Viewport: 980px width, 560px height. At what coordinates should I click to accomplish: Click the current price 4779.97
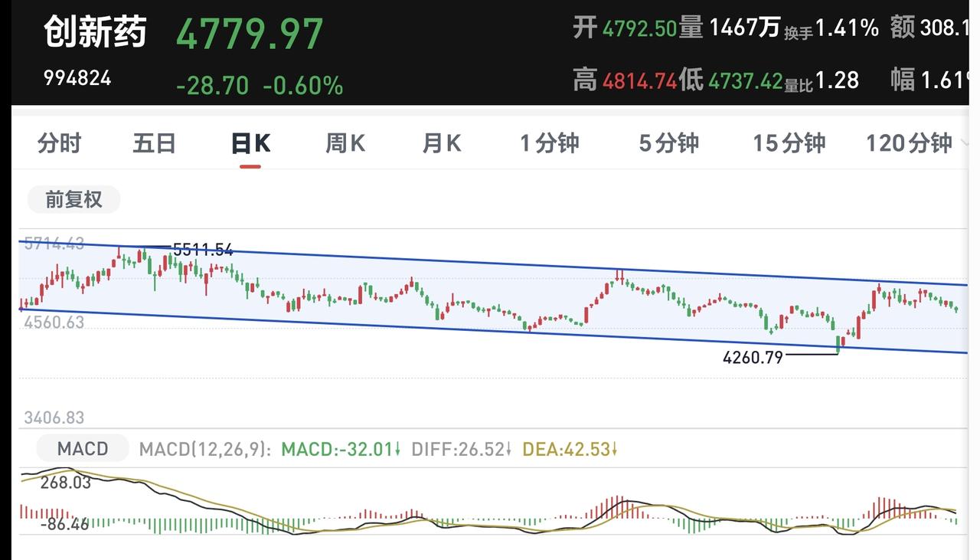(250, 34)
